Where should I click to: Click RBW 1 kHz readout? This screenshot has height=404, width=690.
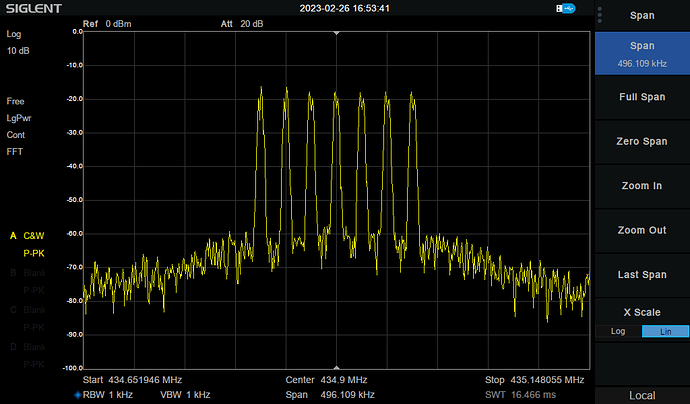point(108,395)
